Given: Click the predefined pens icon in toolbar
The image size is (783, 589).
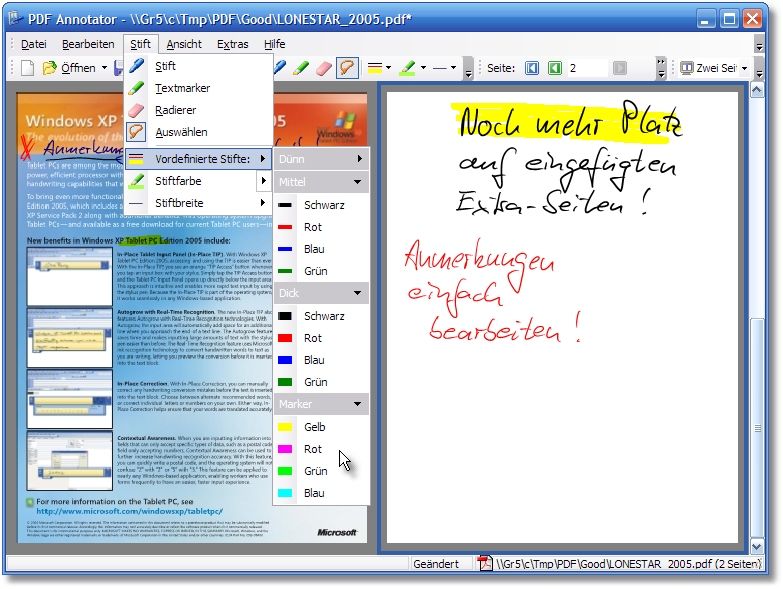Looking at the screenshot, I should pos(375,68).
